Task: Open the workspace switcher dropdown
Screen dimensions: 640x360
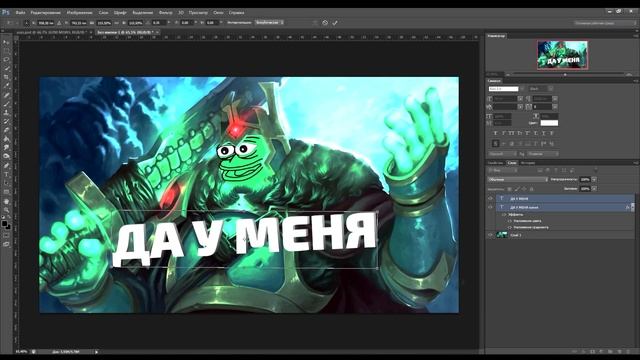Action: tap(605, 23)
